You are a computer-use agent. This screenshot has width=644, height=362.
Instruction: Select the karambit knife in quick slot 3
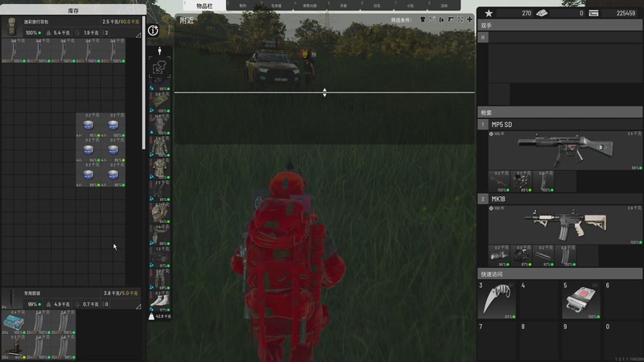click(497, 300)
